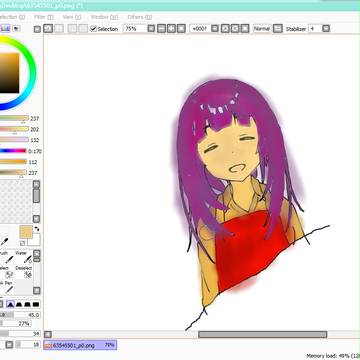Click the zoom in button
The height and width of the screenshot is (360, 360).
(171, 29)
